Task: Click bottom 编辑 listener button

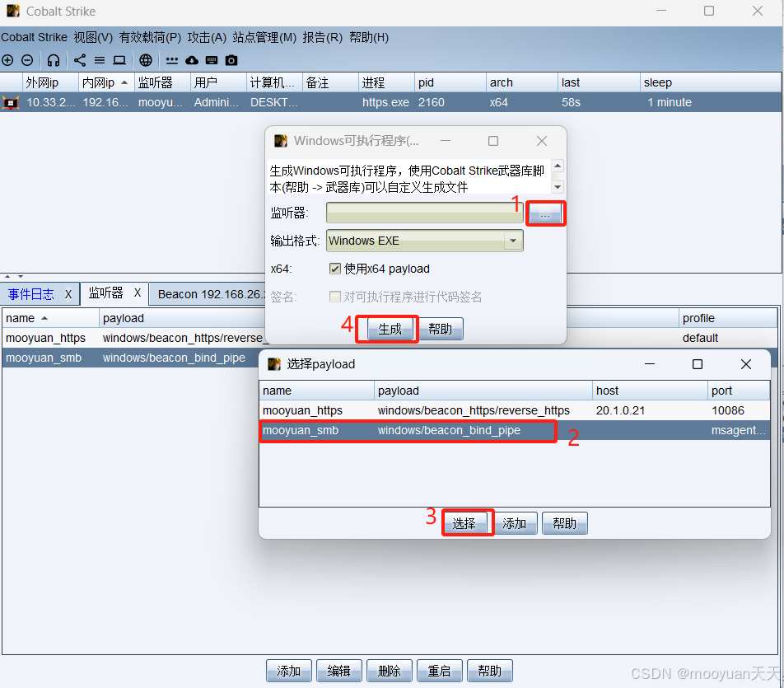Action: [x=339, y=671]
